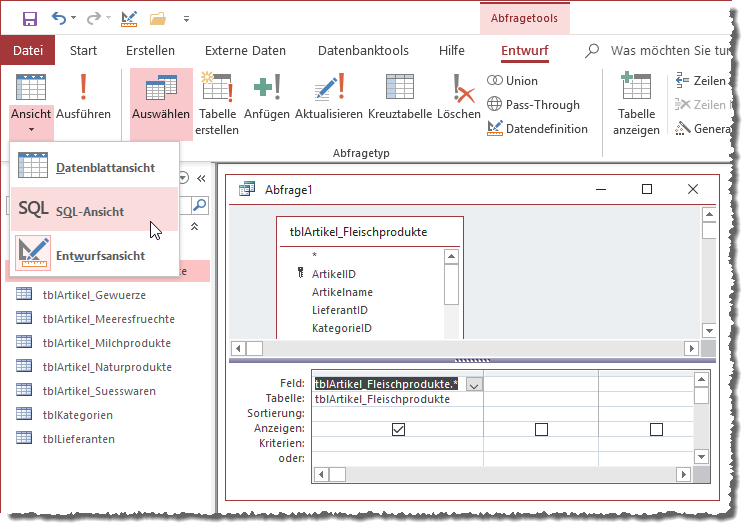The width and height of the screenshot is (750, 530).
Task: Switch to the Datenbanktools tab
Action: tap(364, 50)
